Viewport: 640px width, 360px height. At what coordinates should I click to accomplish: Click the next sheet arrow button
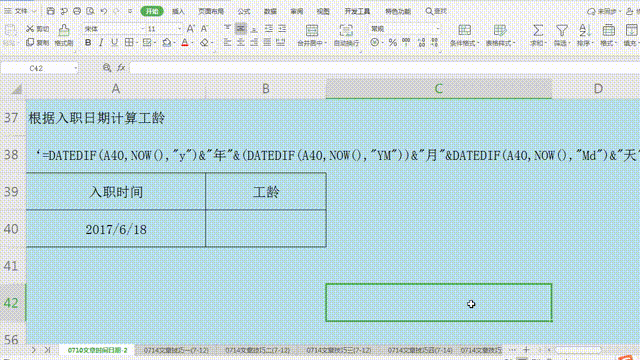pos(33,350)
